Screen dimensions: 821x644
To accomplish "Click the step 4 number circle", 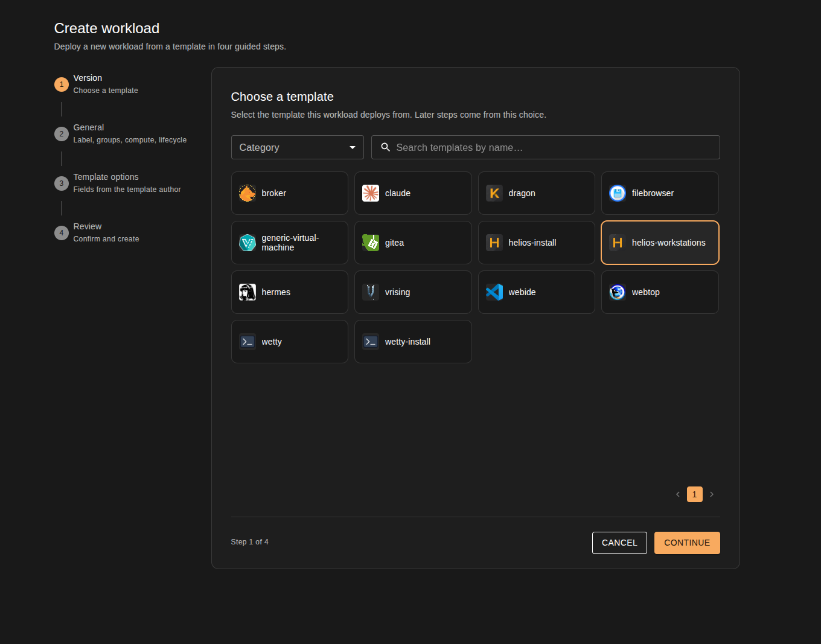I will [x=62, y=233].
